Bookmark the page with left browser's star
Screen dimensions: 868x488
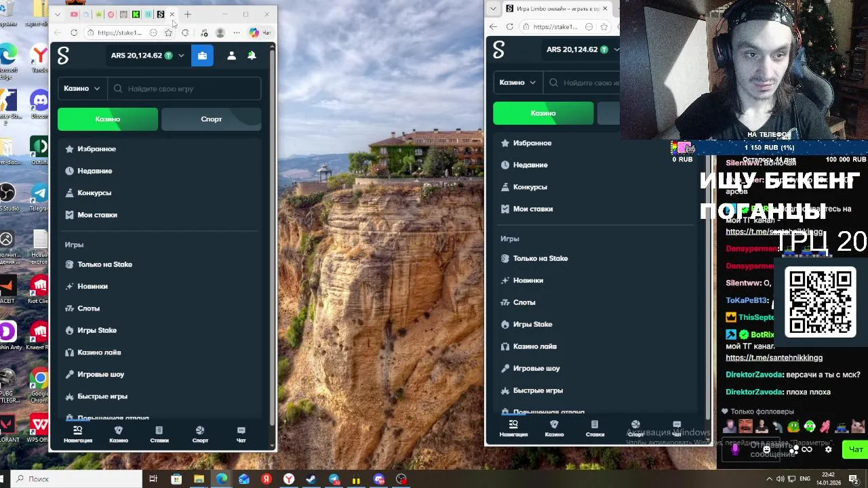pos(168,33)
